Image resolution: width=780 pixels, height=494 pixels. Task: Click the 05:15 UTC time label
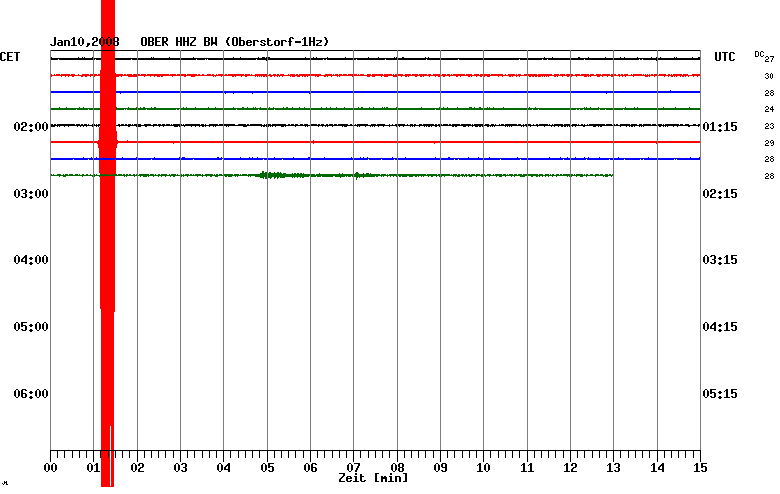point(720,394)
